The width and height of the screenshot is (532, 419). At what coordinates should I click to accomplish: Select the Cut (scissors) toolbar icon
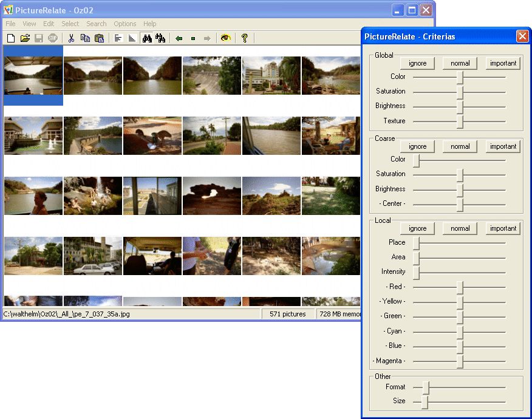(71, 38)
